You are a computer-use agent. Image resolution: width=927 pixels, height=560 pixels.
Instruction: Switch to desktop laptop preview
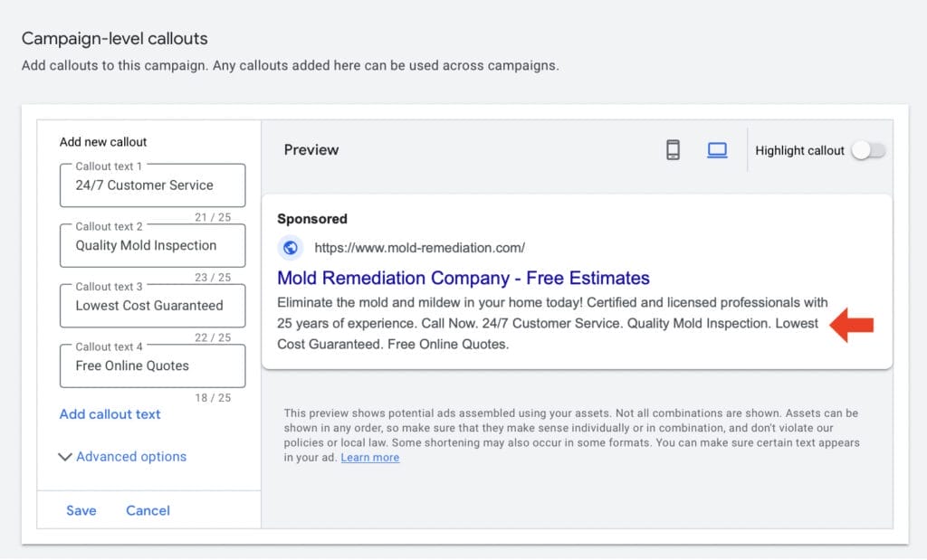(717, 150)
